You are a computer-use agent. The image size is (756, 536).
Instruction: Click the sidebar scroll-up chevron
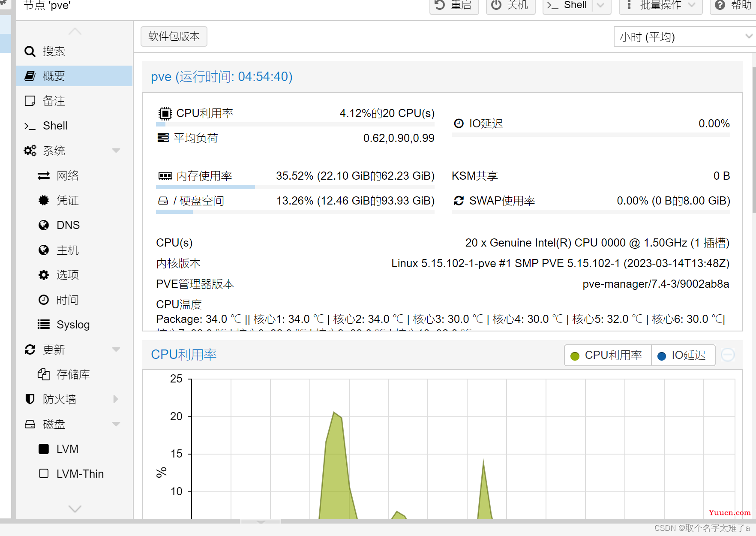tap(75, 31)
